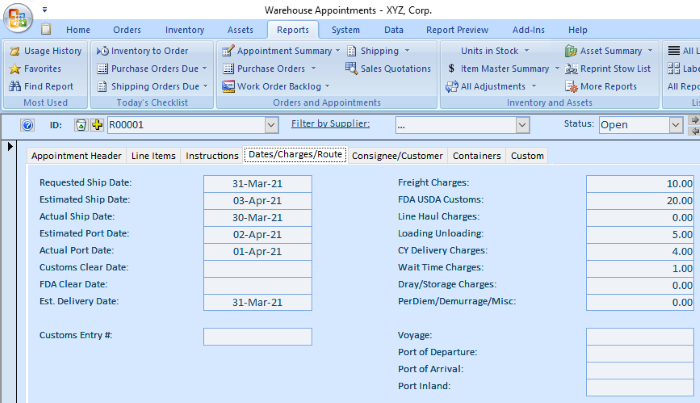Click the Actual Port Date field
This screenshot has width=700, height=403.
(x=258, y=251)
